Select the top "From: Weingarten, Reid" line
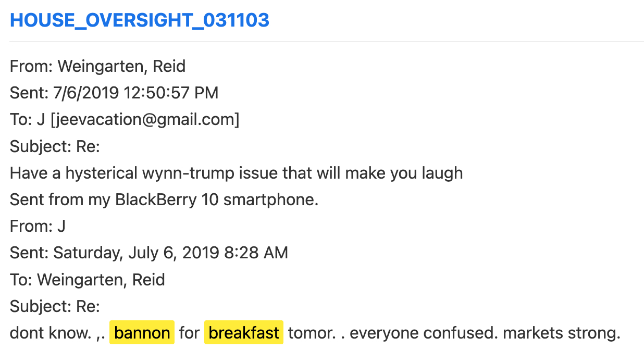Screen dimensions: 644x350 point(97,67)
